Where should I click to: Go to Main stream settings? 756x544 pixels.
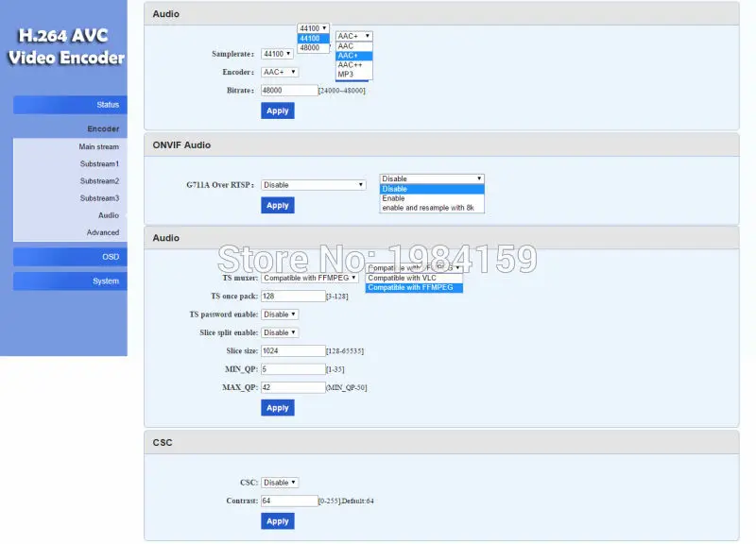point(99,147)
